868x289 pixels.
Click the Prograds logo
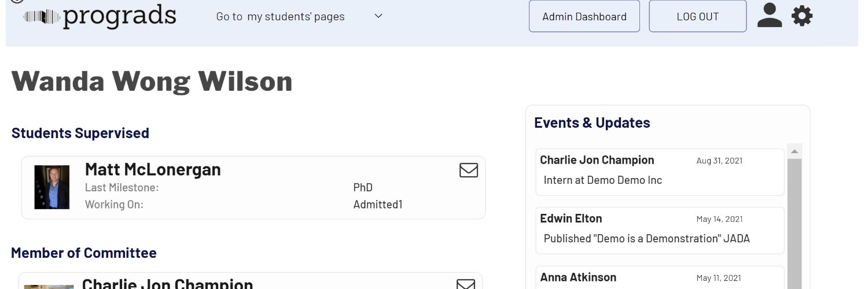[x=100, y=16]
